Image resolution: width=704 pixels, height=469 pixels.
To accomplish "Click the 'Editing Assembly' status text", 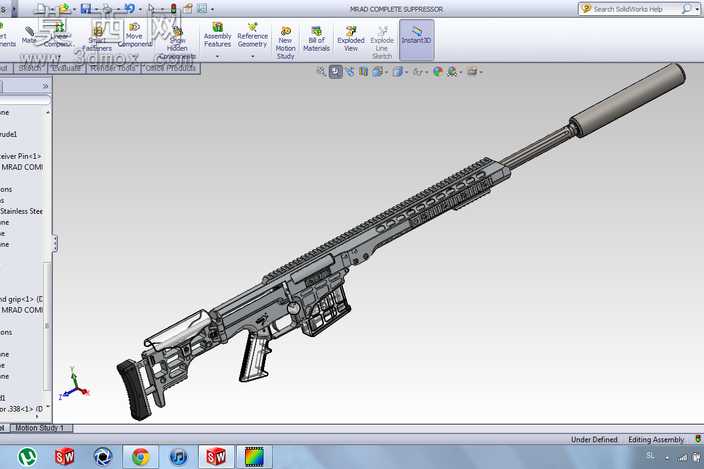I will [x=656, y=439].
